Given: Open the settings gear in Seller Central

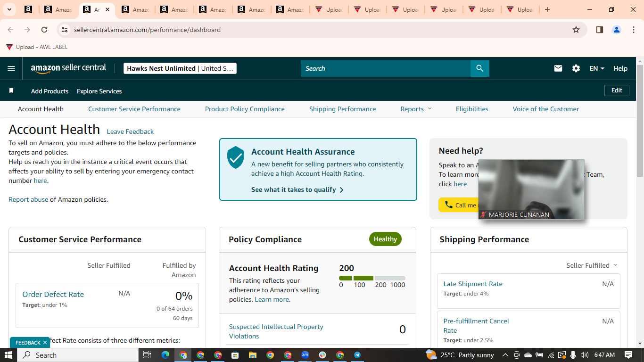Looking at the screenshot, I should (576, 68).
